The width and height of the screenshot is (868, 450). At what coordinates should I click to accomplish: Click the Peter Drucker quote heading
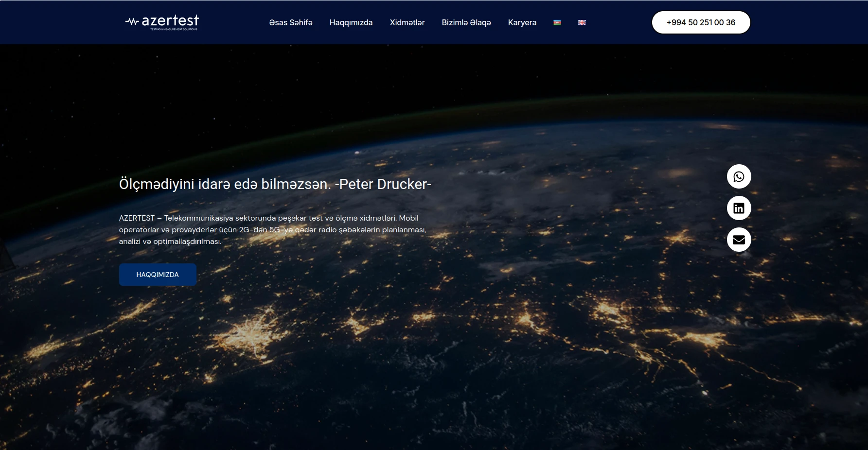point(275,184)
